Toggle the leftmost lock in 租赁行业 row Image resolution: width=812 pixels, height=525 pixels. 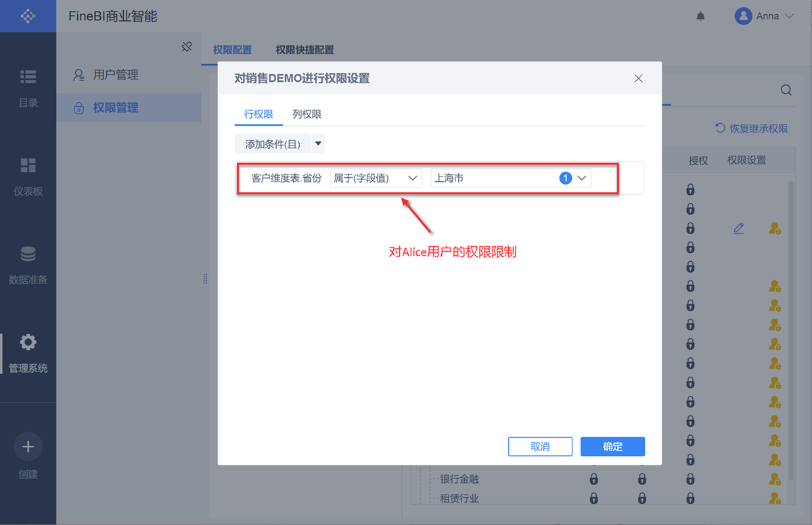[x=593, y=499]
